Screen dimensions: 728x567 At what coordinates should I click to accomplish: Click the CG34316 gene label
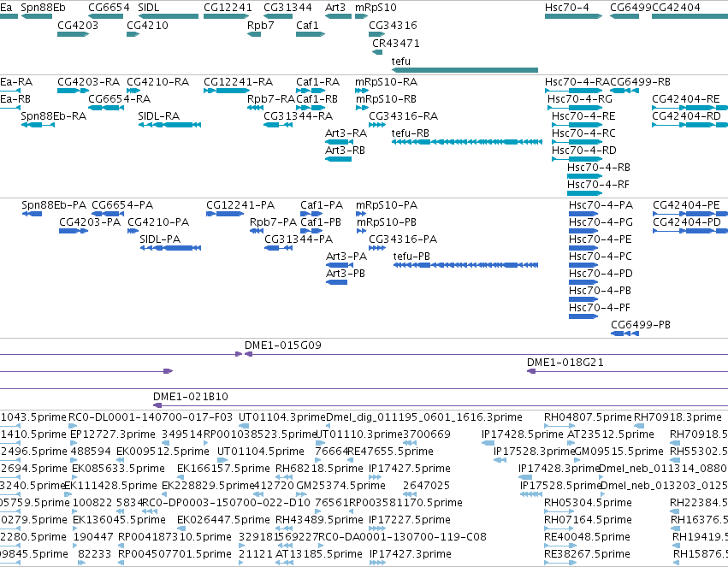[x=393, y=25]
